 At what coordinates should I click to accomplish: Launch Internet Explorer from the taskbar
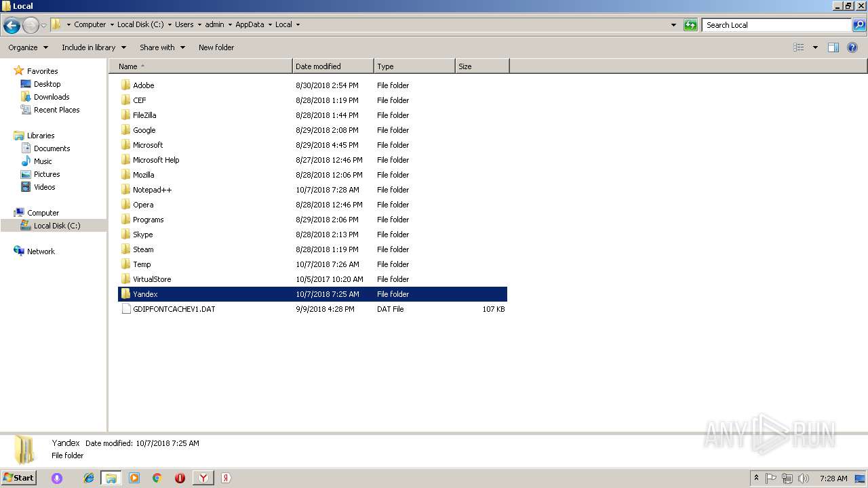tap(89, 478)
